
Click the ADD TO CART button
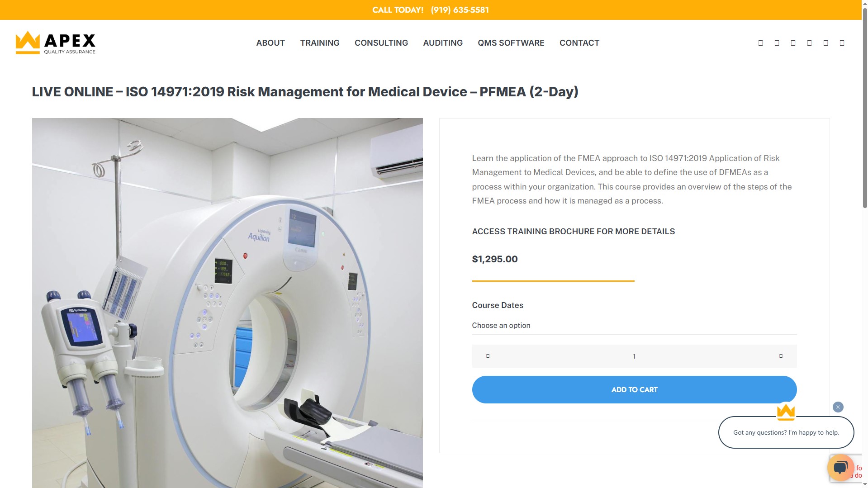pyautogui.click(x=634, y=389)
